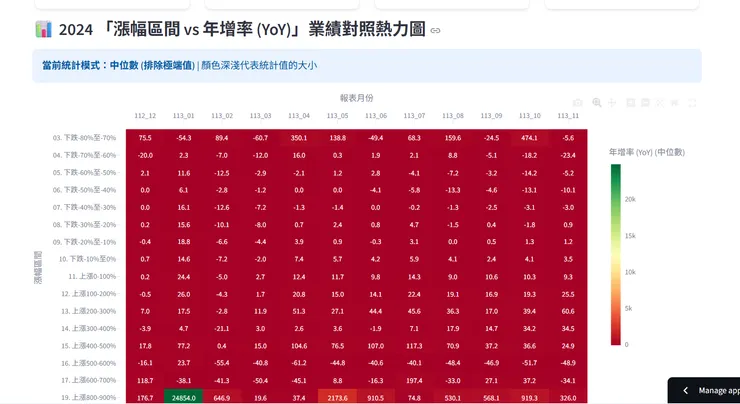The image size is (740, 404).
Task: Click the Zoom in icon in chart toolbar
Action: (x=631, y=102)
